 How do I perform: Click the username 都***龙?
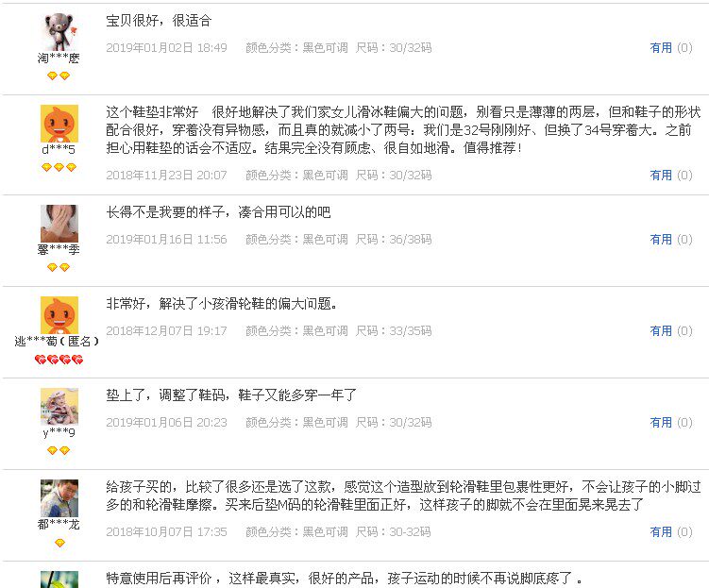(59, 524)
